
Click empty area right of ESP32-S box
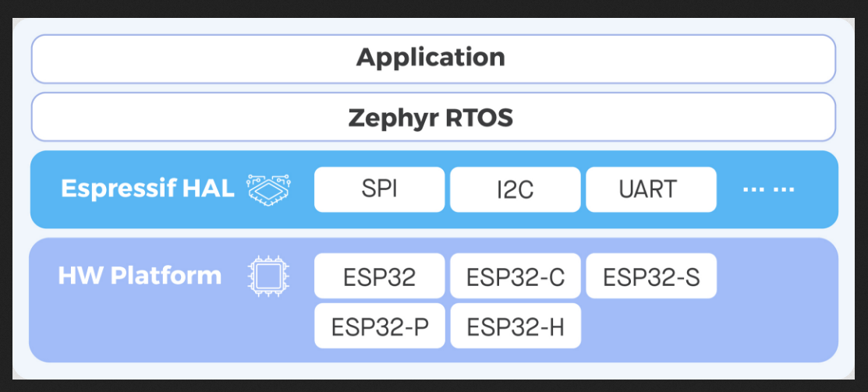pos(775,276)
